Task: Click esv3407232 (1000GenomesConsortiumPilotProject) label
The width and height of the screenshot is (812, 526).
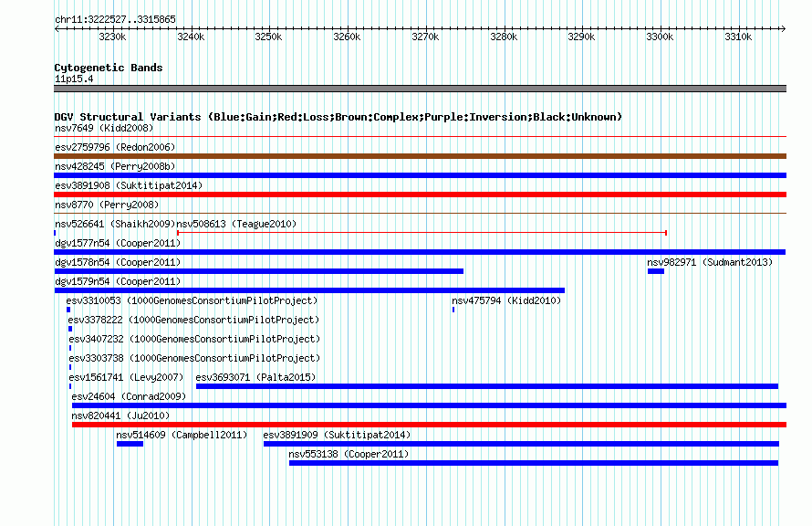Action: pyautogui.click(x=194, y=339)
